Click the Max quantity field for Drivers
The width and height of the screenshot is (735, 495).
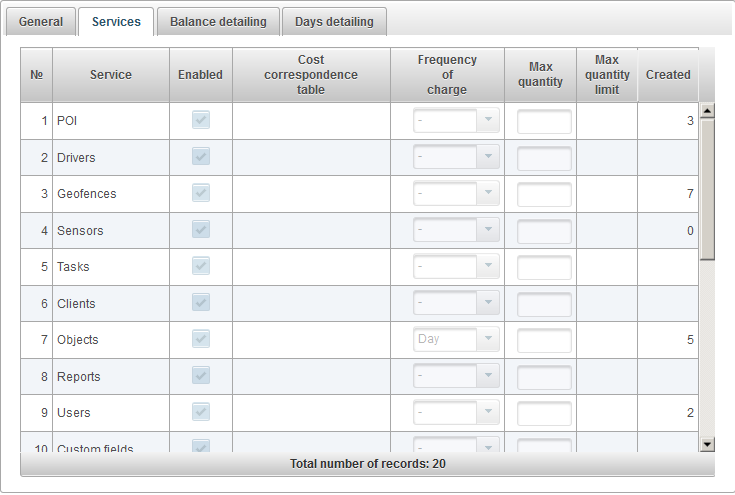pyautogui.click(x=544, y=158)
